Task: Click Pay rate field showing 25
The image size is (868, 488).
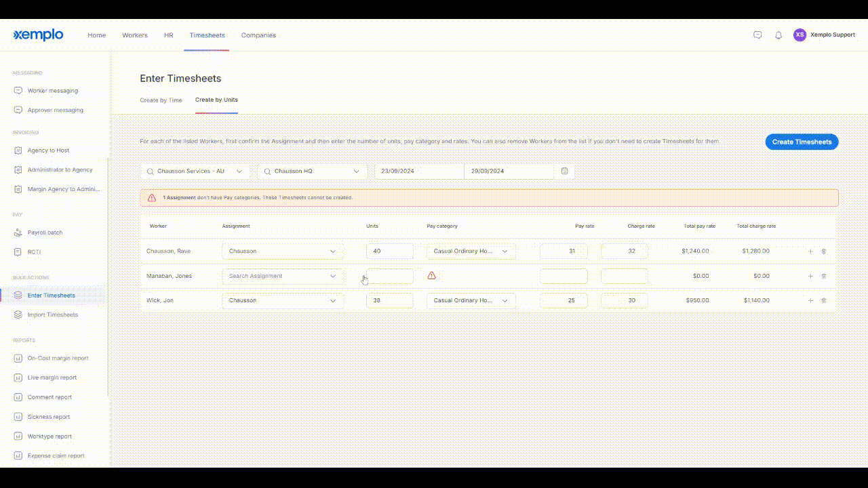Action: [564, 300]
